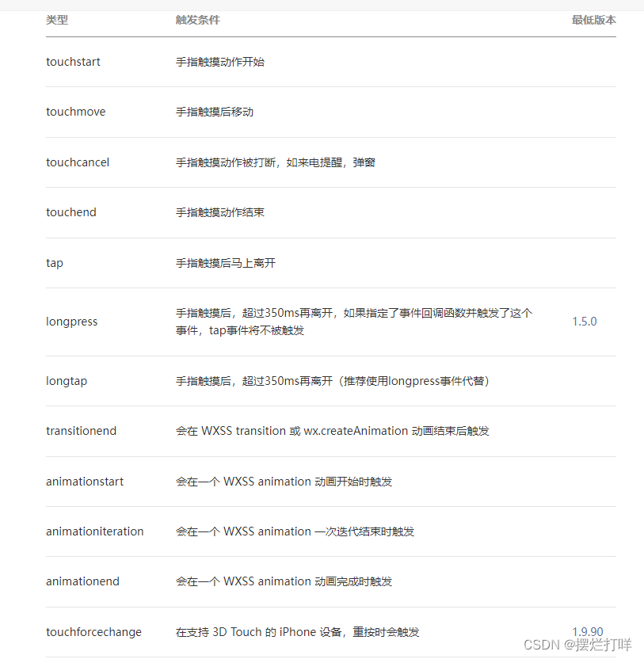Click description mentioning wx.createAnimation
The image size is (644, 659).
point(332,431)
